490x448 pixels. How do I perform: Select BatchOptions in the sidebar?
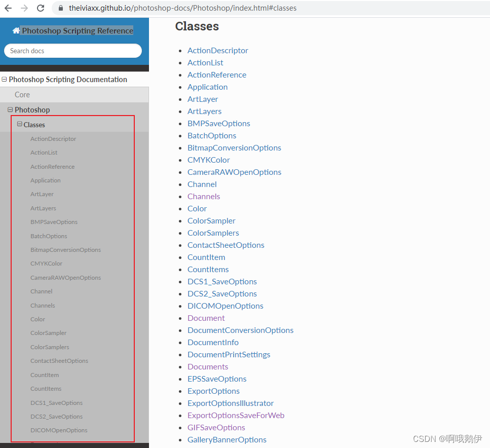(49, 236)
